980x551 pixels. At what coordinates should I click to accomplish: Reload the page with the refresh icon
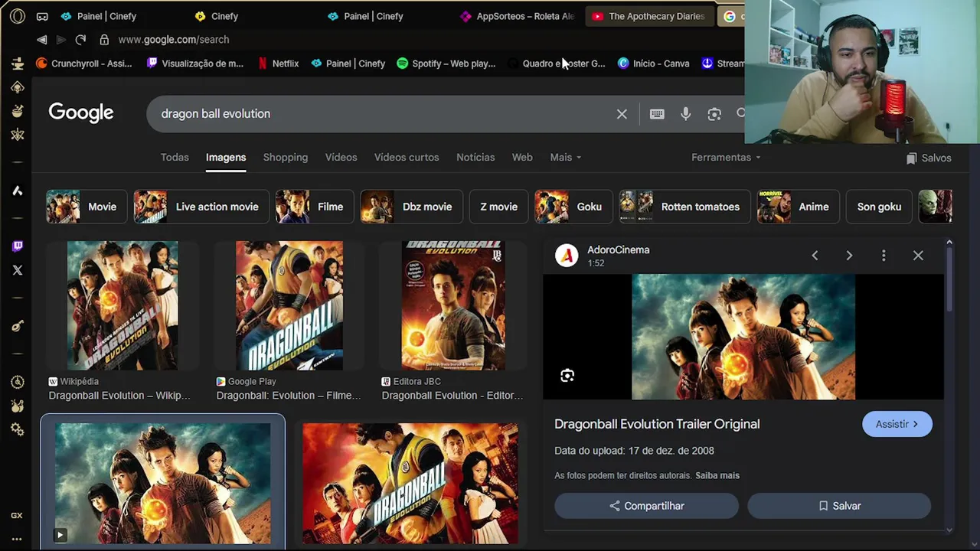[x=80, y=40]
